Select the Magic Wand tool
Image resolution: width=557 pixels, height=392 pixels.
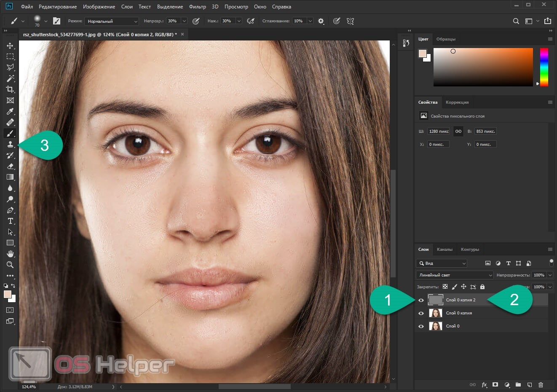[10, 78]
